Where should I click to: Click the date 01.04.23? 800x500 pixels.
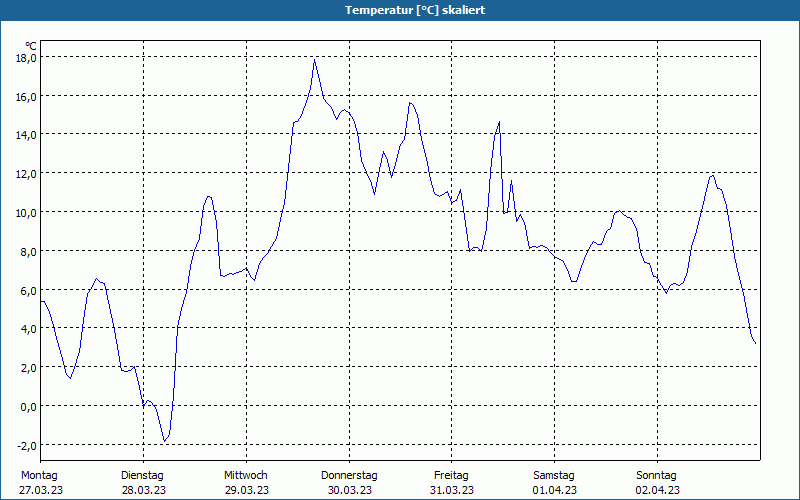pos(555,490)
